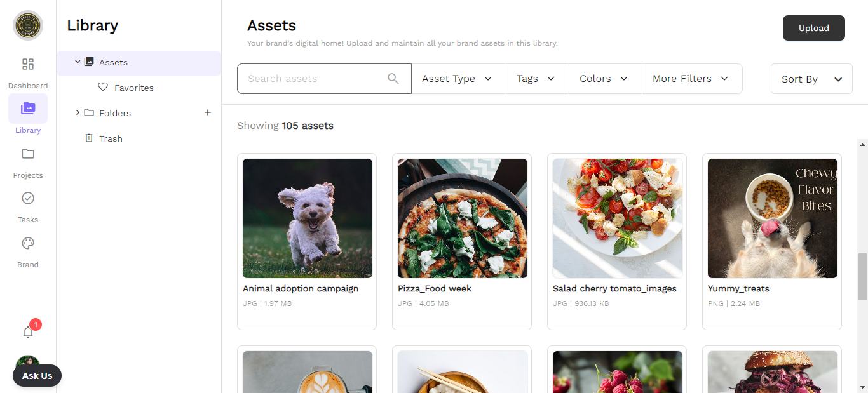
Task: Expand the Tags filter dropdown
Action: pos(536,79)
